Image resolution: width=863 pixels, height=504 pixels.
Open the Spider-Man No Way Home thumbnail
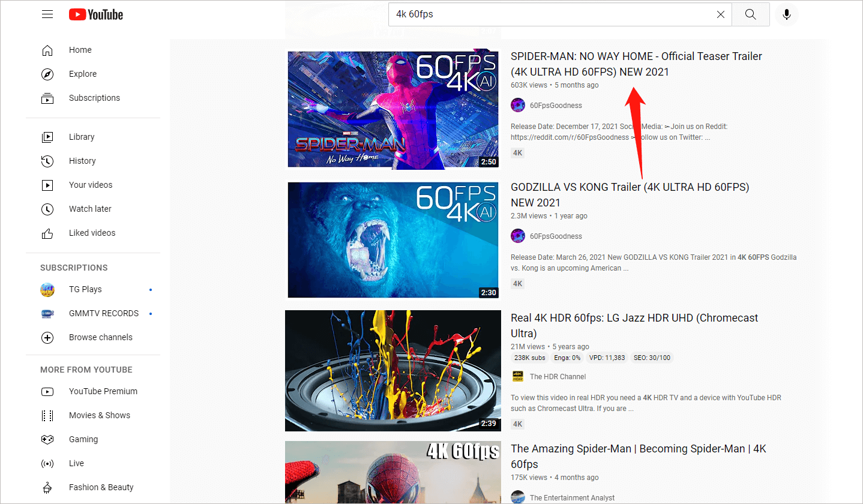[x=392, y=109]
